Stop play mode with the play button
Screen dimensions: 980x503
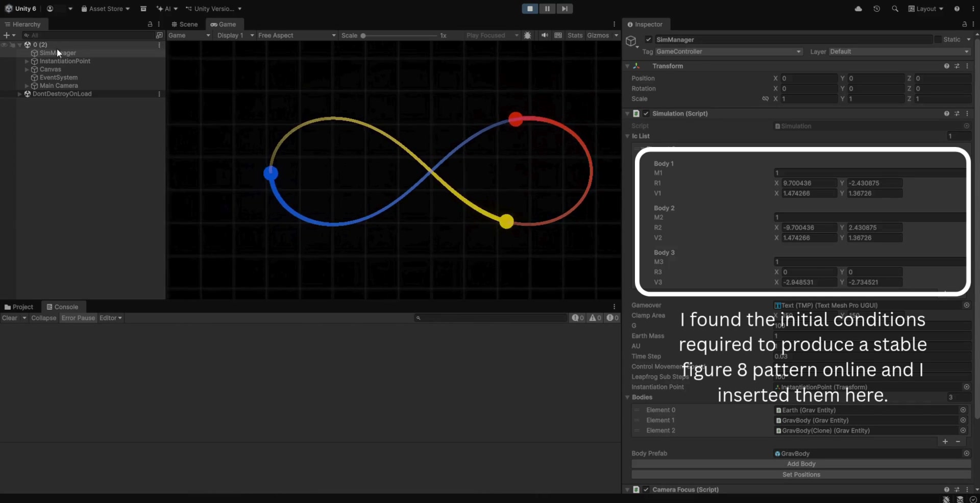(x=530, y=9)
